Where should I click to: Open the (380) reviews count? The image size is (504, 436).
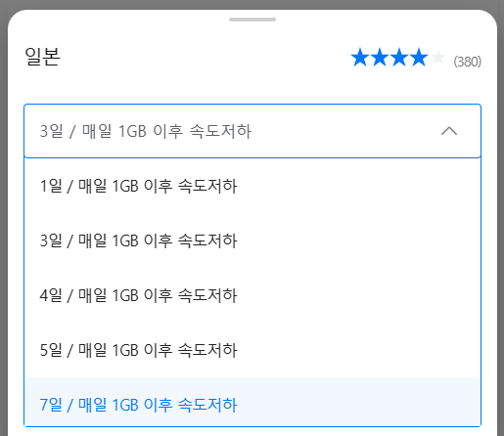(468, 62)
